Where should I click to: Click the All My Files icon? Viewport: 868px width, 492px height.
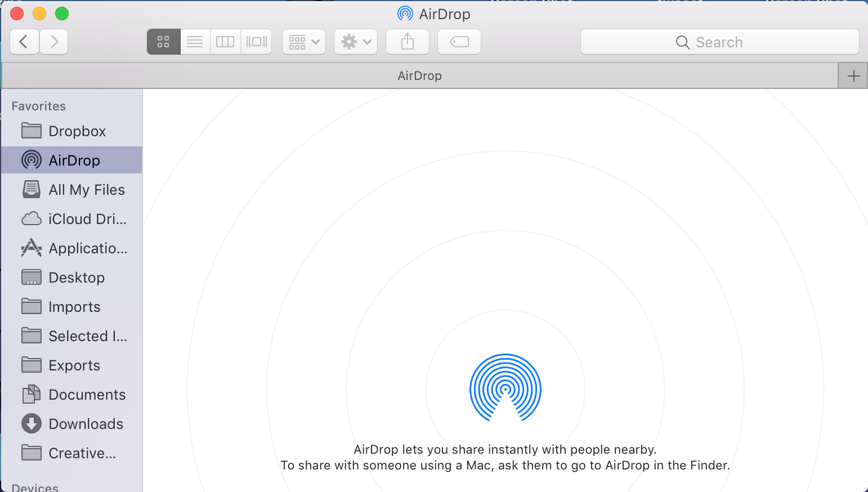32,189
